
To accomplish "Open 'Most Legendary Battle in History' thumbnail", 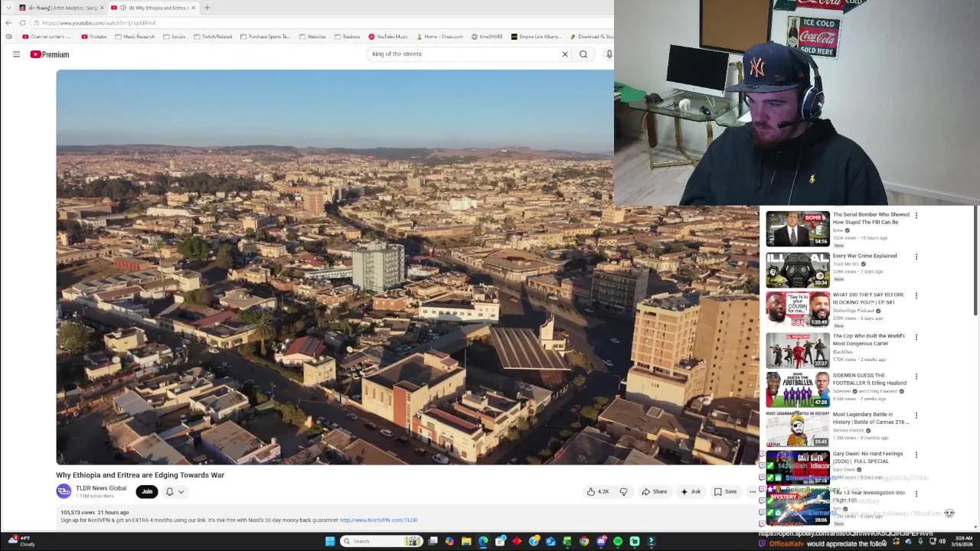I will [x=798, y=429].
